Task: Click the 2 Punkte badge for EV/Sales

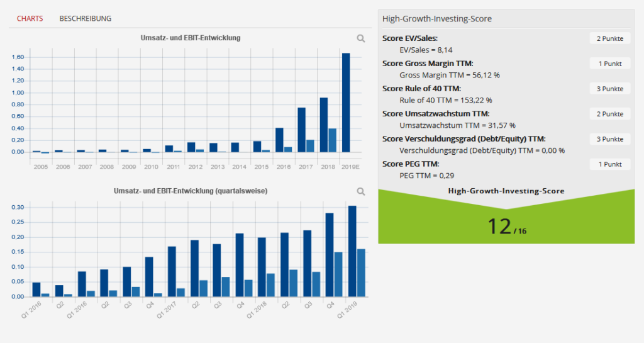Action: (x=610, y=38)
